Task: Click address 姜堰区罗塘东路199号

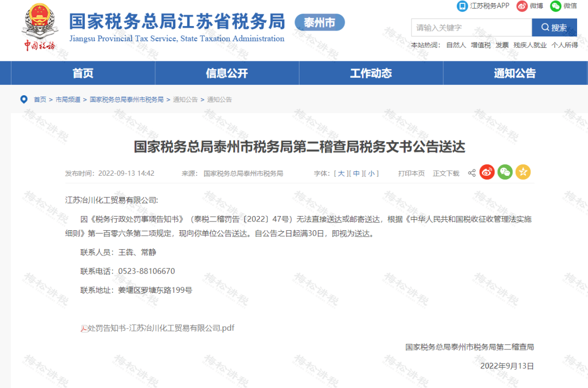Action: click(x=155, y=290)
